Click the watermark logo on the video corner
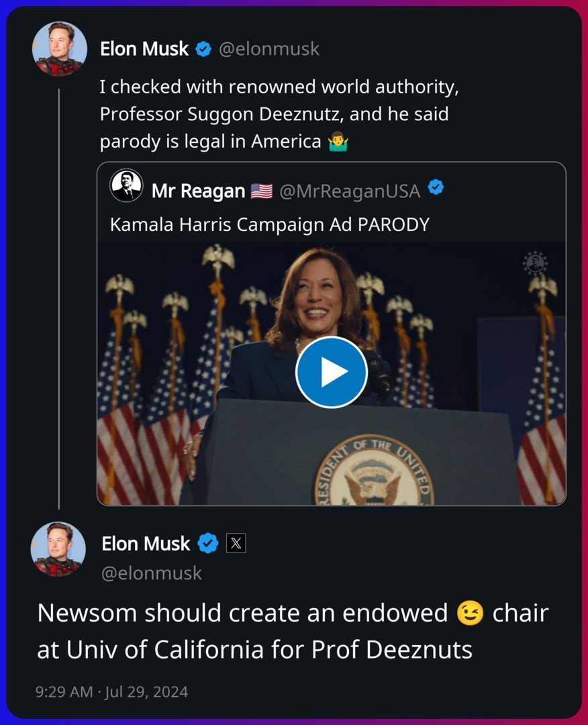This screenshot has width=588, height=725. [535, 263]
